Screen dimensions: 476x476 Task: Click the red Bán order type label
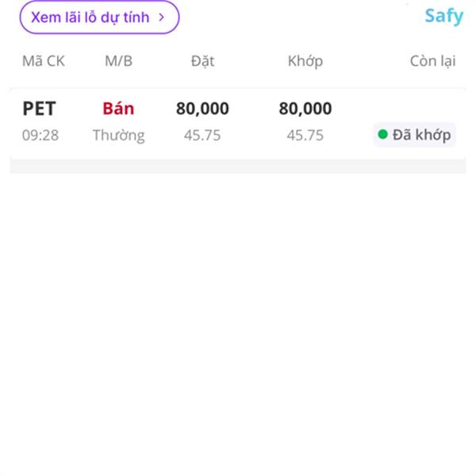click(x=118, y=109)
